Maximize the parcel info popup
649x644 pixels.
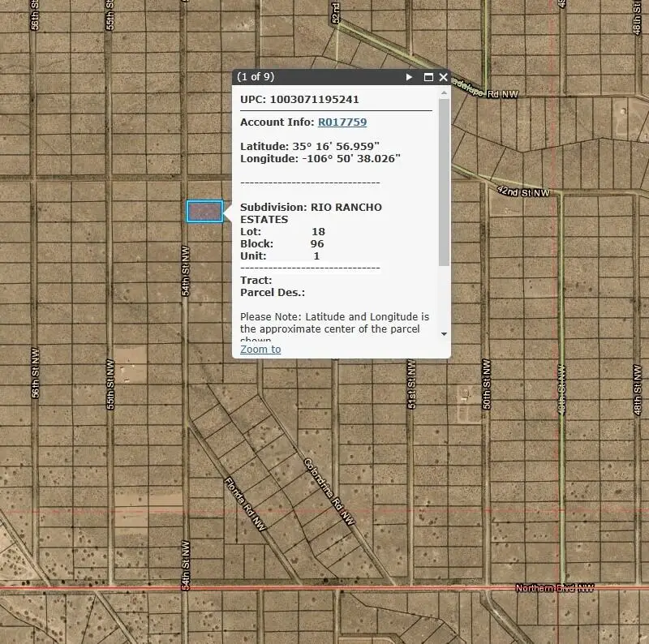(429, 77)
